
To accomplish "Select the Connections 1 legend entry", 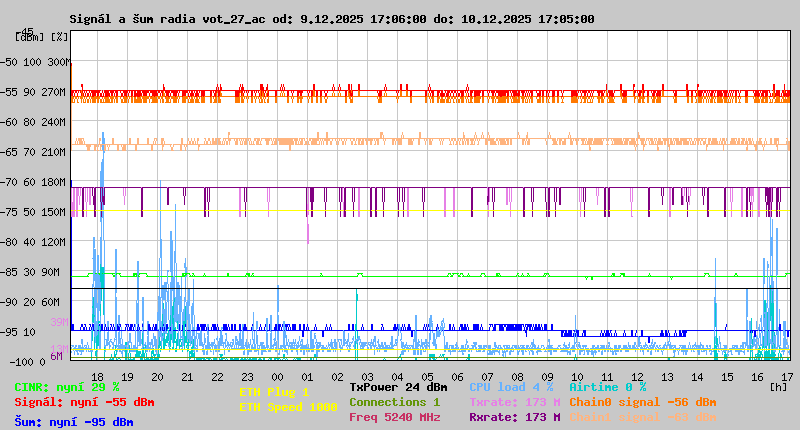I will click(394, 402).
